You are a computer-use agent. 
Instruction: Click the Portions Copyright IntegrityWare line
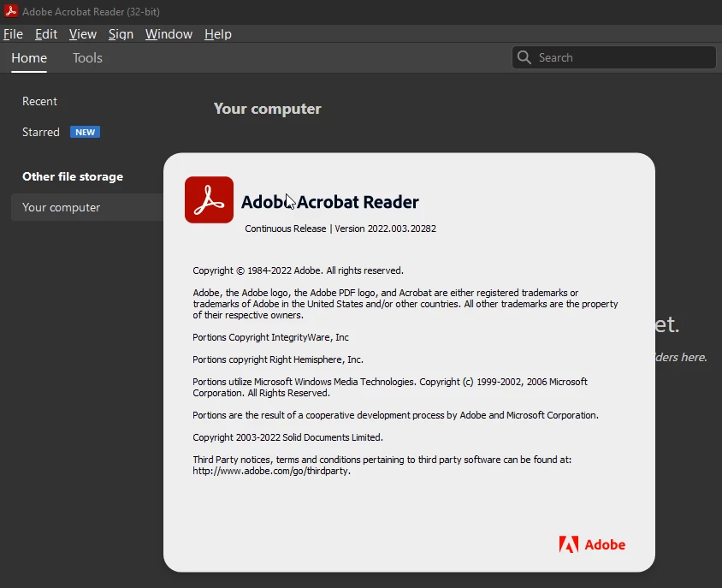tap(270, 337)
